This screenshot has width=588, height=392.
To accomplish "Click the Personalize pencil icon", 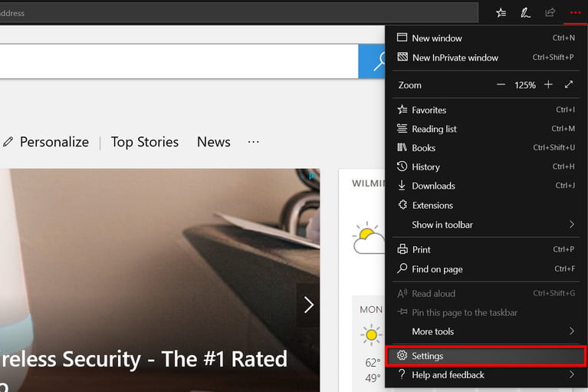I will pos(8,142).
